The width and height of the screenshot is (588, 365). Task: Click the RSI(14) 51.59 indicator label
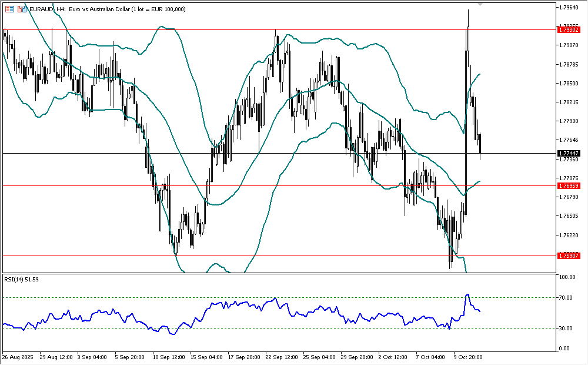(21, 279)
